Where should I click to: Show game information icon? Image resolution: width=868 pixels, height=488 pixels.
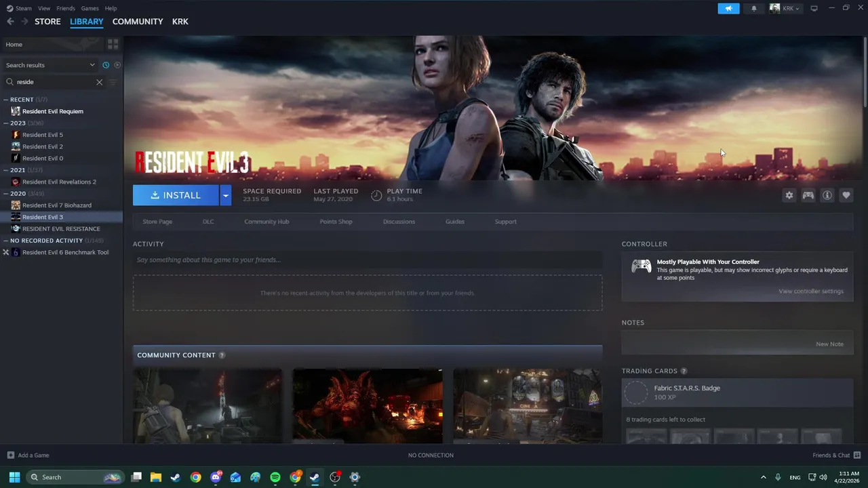point(827,195)
